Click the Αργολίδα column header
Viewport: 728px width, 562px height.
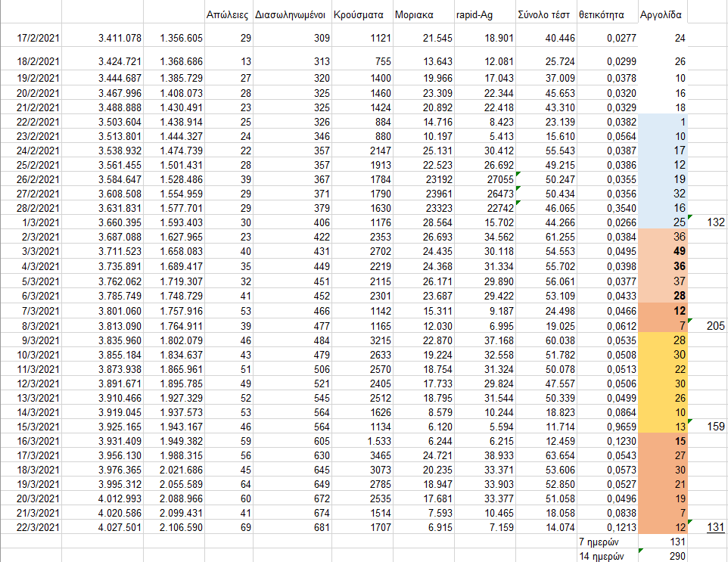(x=663, y=14)
